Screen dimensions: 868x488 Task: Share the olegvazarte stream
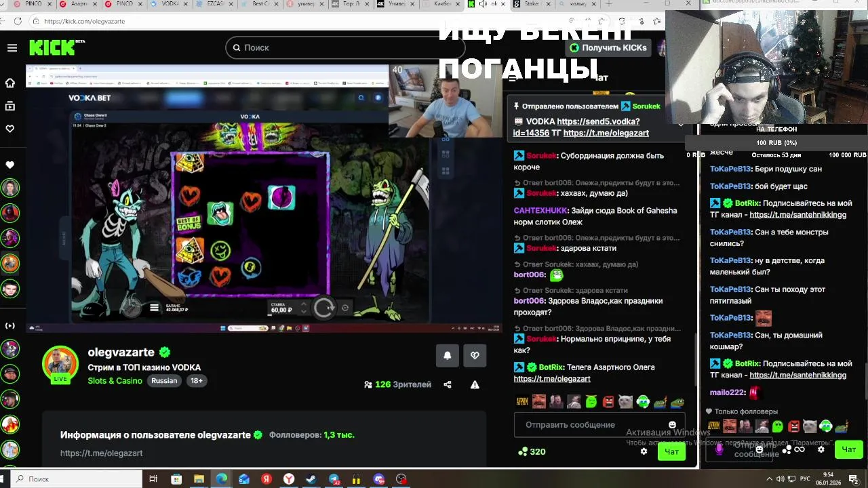(448, 384)
